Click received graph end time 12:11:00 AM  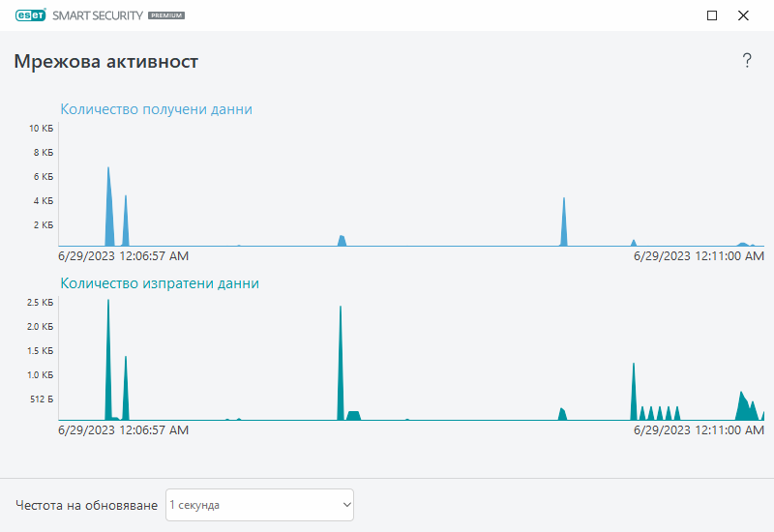pyautogui.click(x=699, y=256)
